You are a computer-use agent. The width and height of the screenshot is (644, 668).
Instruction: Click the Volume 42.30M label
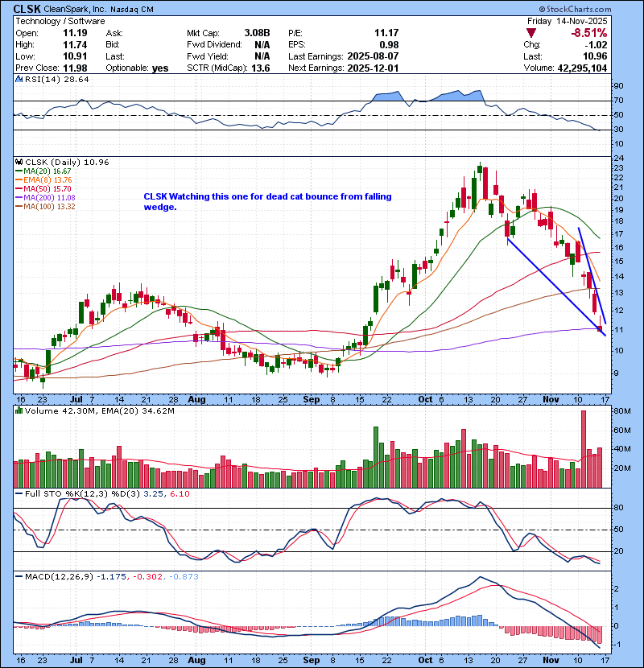click(60, 410)
